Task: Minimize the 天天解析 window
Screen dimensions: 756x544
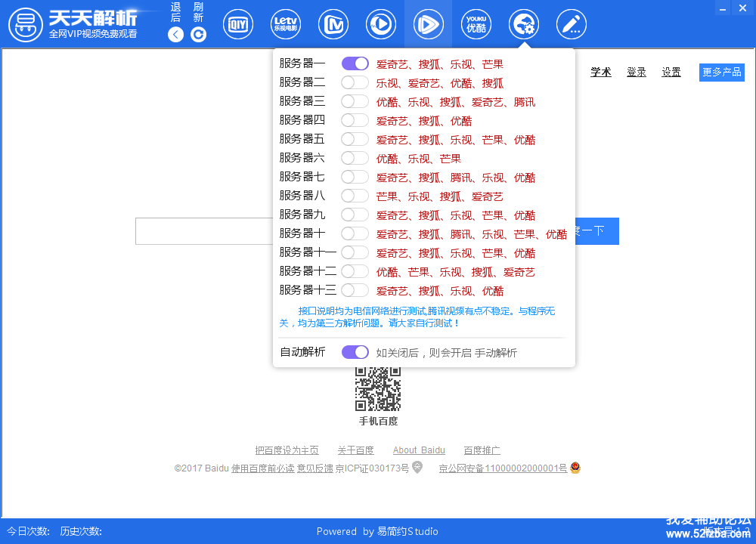Action: tap(722, 8)
